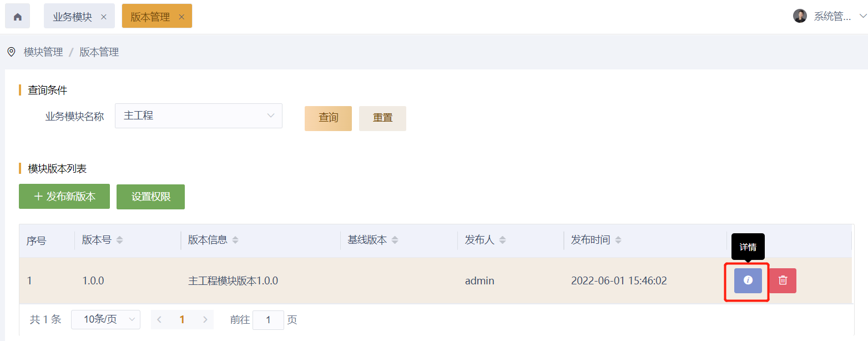This screenshot has height=341, width=868.
Task: Click the 查询 button
Action: pyautogui.click(x=328, y=118)
